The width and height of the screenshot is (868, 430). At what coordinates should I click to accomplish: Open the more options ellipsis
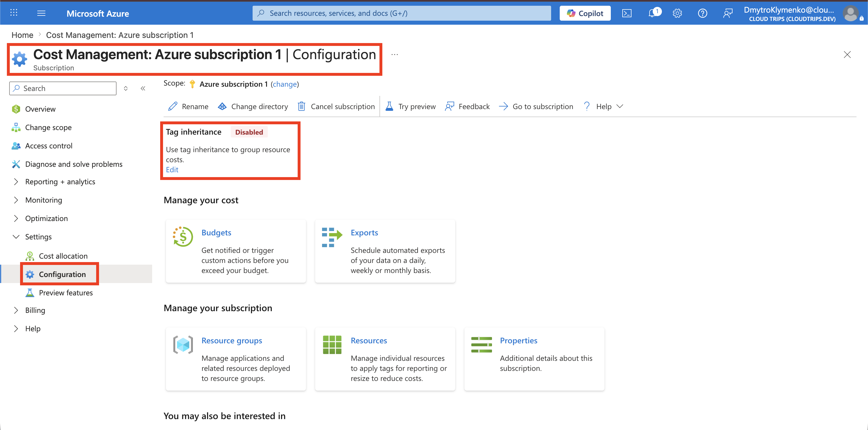(395, 55)
